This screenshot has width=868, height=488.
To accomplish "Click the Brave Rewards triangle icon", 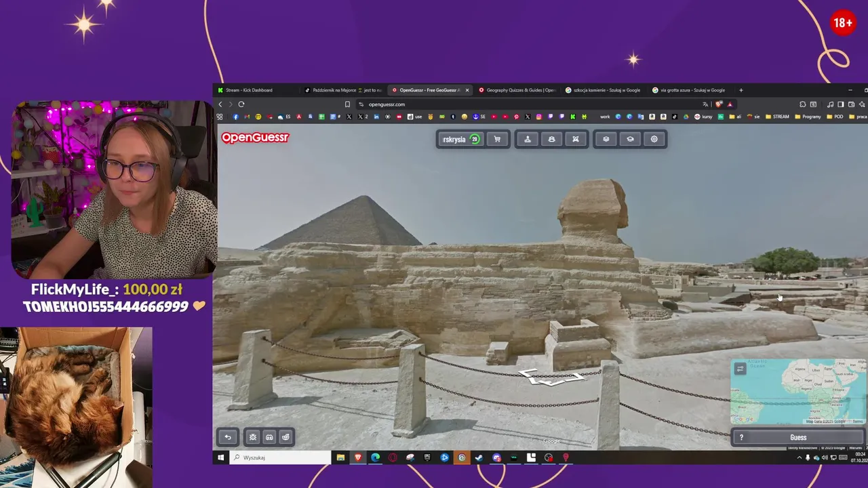I will 730,104.
